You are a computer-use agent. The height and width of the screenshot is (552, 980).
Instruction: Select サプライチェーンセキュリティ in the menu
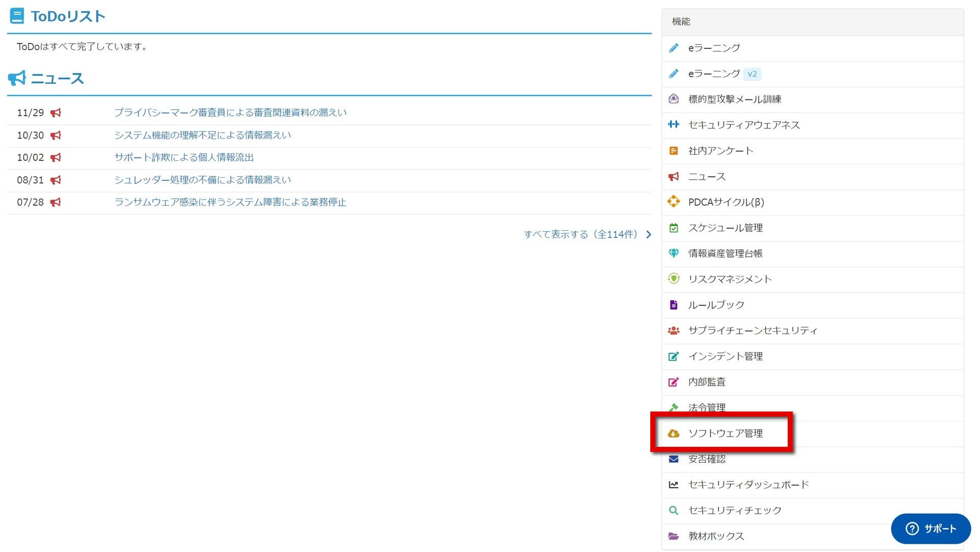(x=813, y=331)
